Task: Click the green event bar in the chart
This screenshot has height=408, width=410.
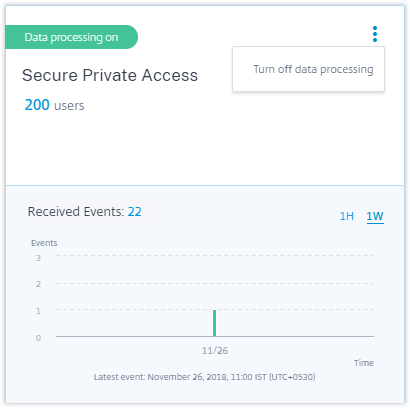Action: coord(215,323)
